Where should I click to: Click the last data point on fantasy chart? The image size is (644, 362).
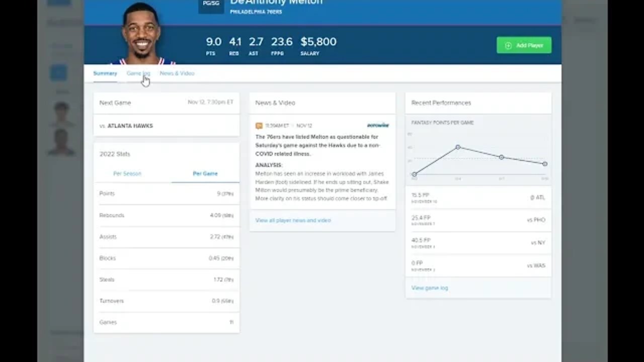pos(545,164)
